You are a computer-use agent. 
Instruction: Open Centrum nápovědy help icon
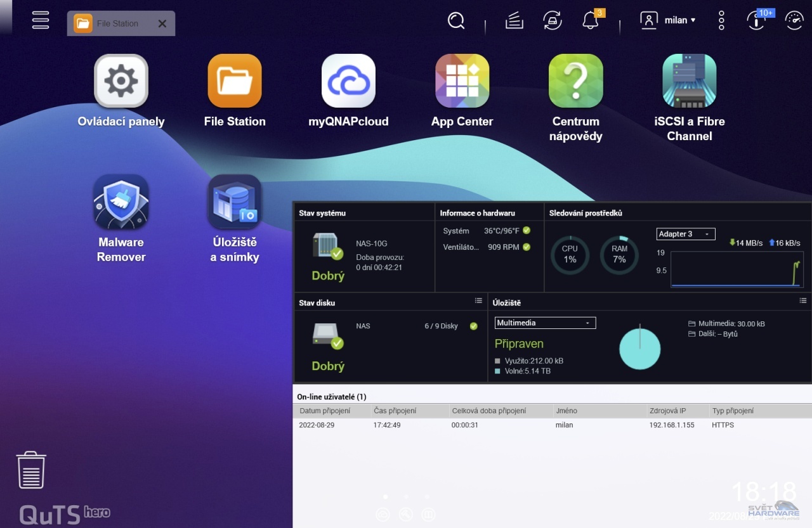pyautogui.click(x=575, y=81)
